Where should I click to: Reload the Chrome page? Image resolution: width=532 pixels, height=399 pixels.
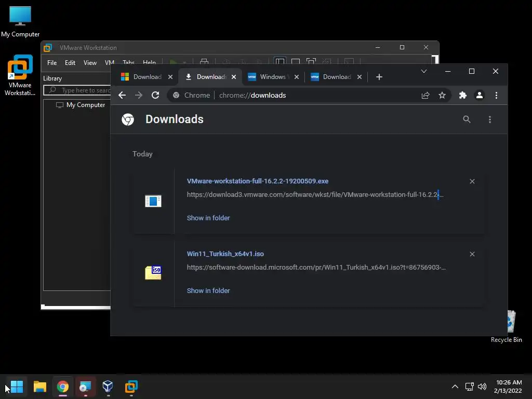[155, 96]
